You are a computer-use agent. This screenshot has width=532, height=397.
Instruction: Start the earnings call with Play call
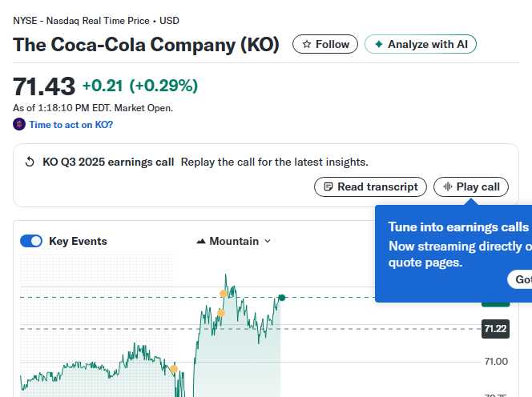tap(471, 187)
